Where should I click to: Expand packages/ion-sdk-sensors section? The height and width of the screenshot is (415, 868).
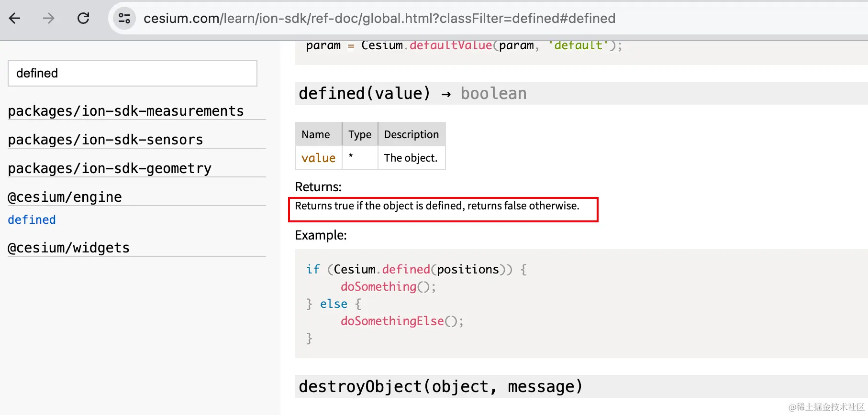(105, 140)
